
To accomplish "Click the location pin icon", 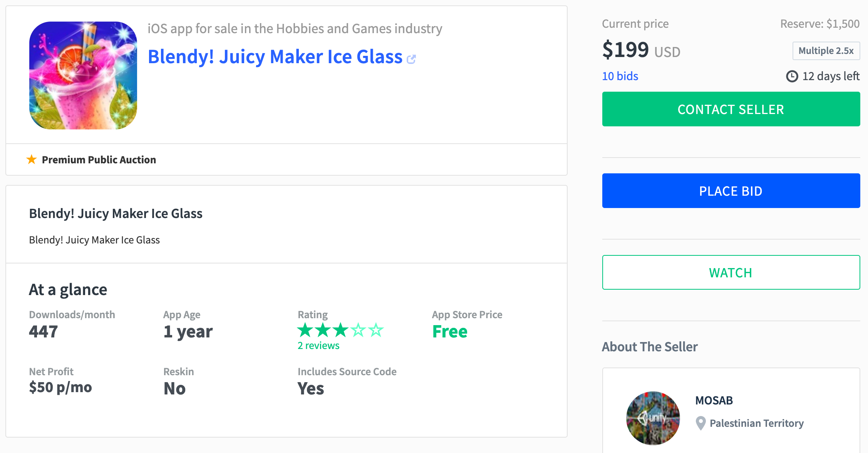I will (700, 423).
